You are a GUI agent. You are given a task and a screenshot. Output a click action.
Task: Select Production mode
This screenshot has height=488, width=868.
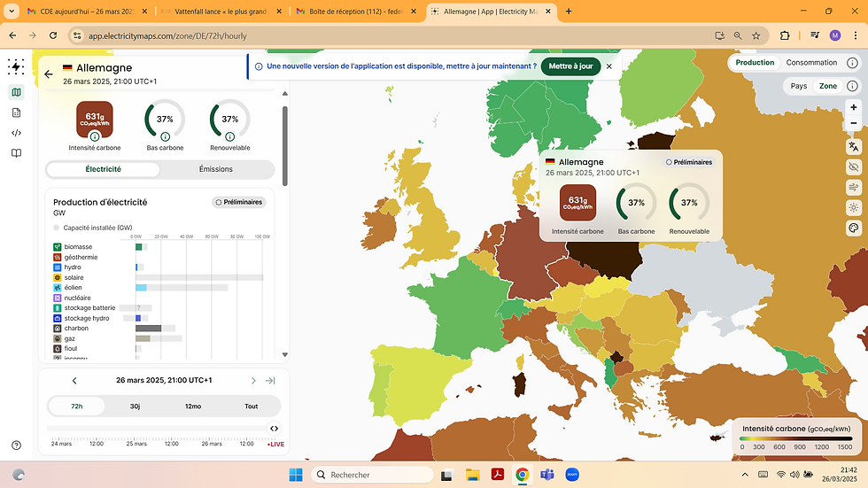(755, 63)
